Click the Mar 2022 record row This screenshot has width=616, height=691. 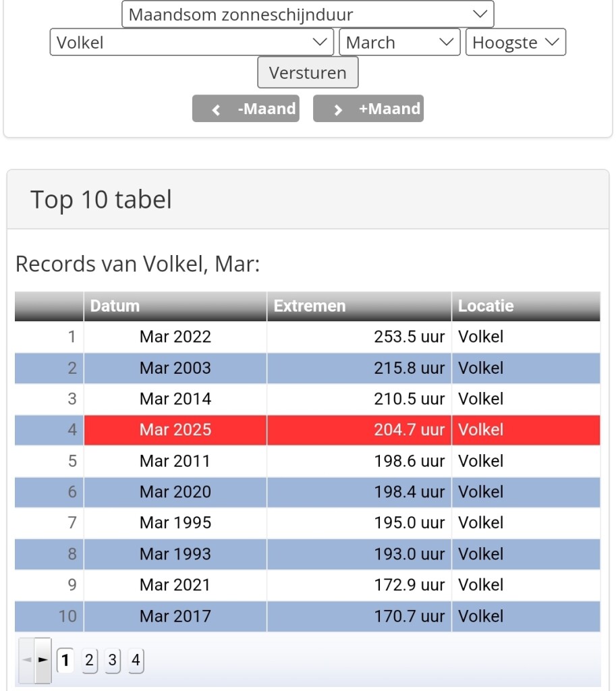[x=175, y=337]
